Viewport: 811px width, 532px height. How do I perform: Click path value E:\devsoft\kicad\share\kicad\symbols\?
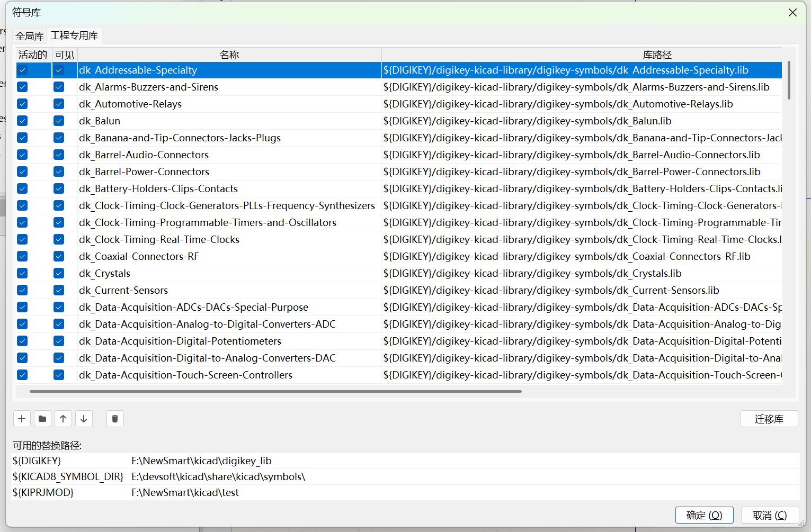pos(218,476)
